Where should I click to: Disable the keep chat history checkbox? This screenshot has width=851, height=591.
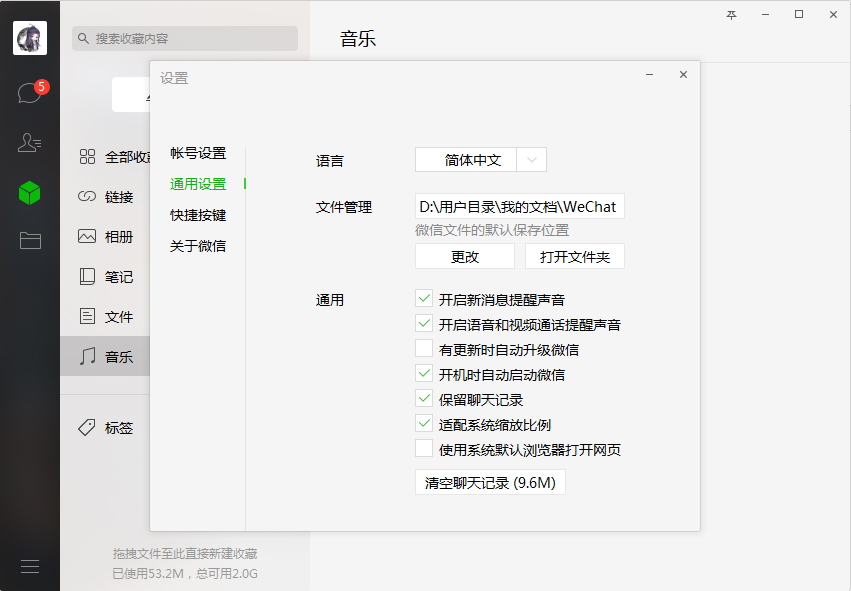tap(422, 398)
